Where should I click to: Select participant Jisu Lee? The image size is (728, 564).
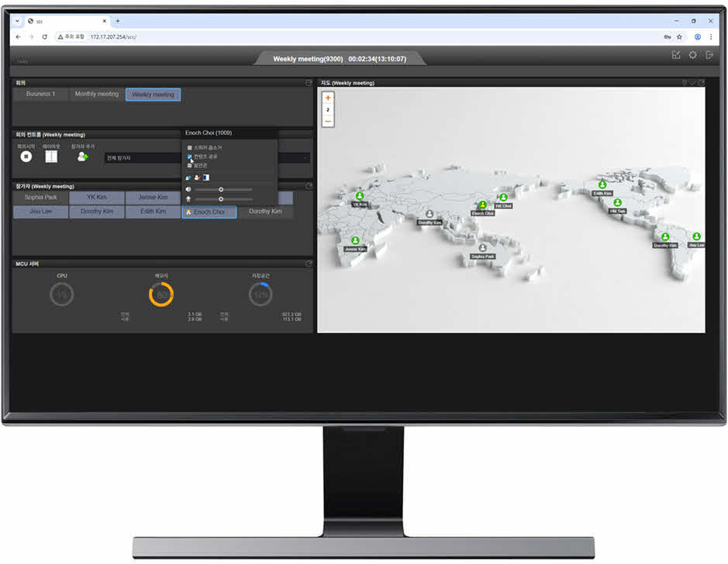40,211
